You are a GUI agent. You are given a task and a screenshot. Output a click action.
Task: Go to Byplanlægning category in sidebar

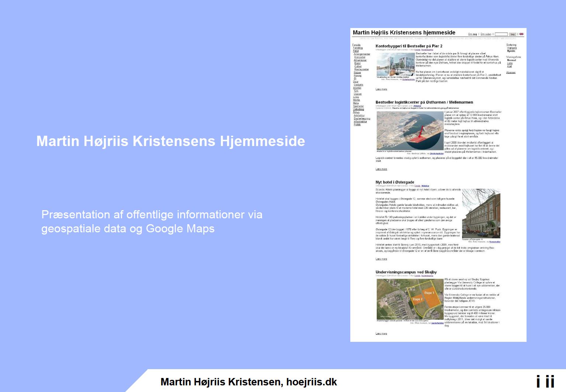coord(362,119)
